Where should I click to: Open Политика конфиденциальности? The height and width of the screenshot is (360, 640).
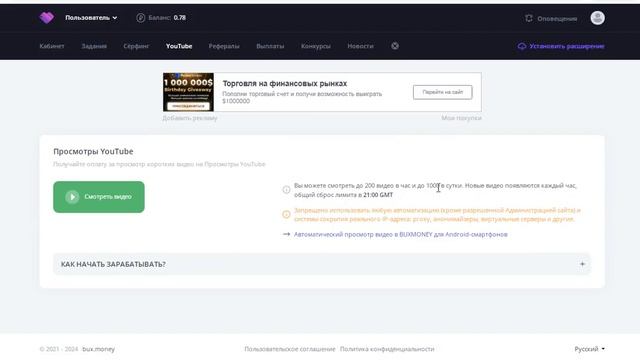[387, 349]
